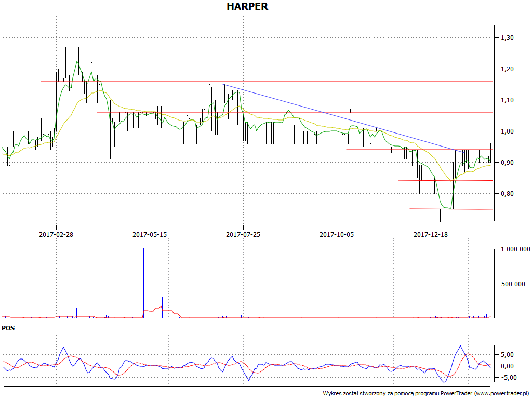The width and height of the screenshot is (532, 399).
Task: Click the 0,00 oscillator axis label
Action: [507, 366]
